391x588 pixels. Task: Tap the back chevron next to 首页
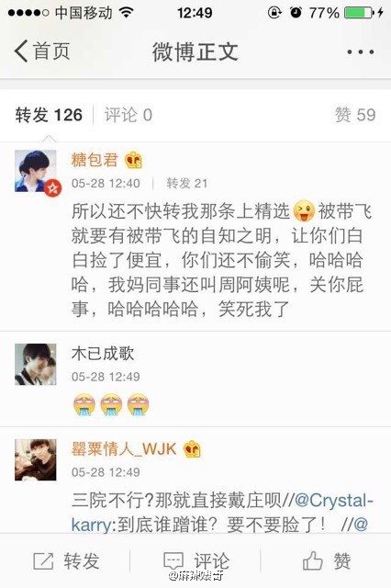21,51
